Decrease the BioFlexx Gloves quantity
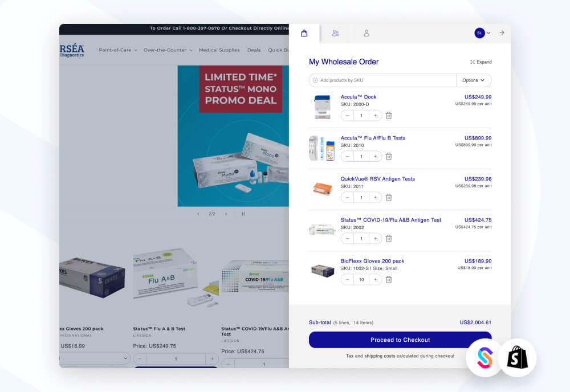Image resolution: width=570 pixels, height=392 pixels. pyautogui.click(x=348, y=280)
